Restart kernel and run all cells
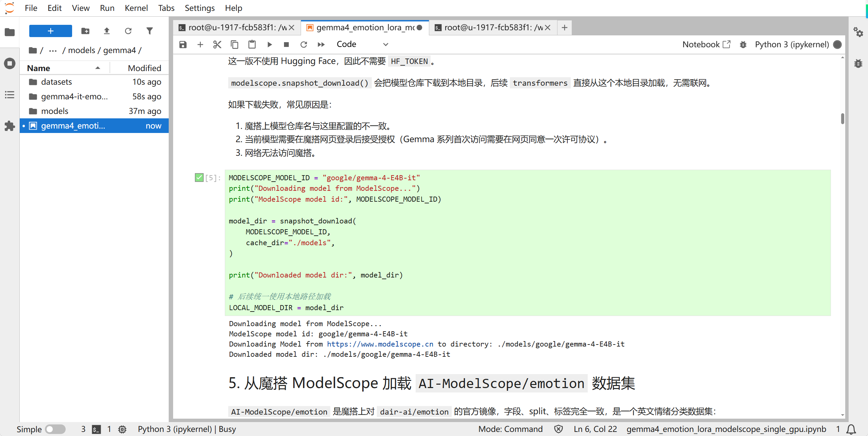Image resolution: width=868 pixels, height=436 pixels. point(321,45)
